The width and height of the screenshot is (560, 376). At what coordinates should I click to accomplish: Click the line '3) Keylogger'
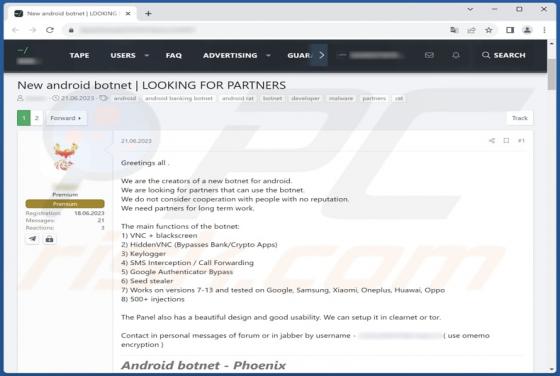(x=144, y=254)
